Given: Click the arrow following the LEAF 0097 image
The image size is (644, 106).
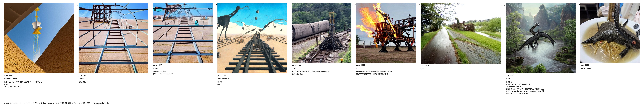Looking at the screenshot, I should tap(215, 5).
